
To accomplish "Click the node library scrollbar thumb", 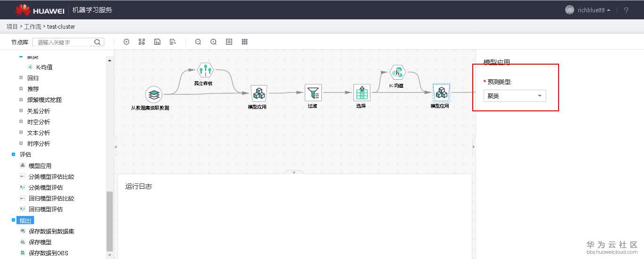I will [110, 221].
